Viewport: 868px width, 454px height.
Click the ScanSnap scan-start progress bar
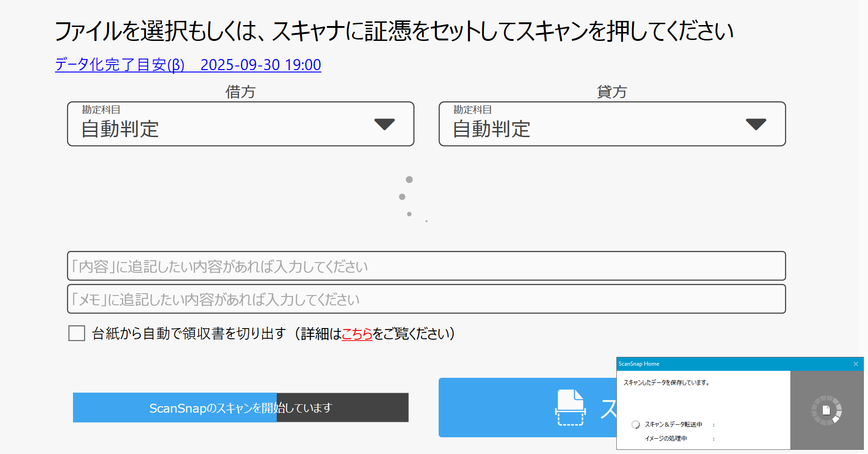(240, 408)
